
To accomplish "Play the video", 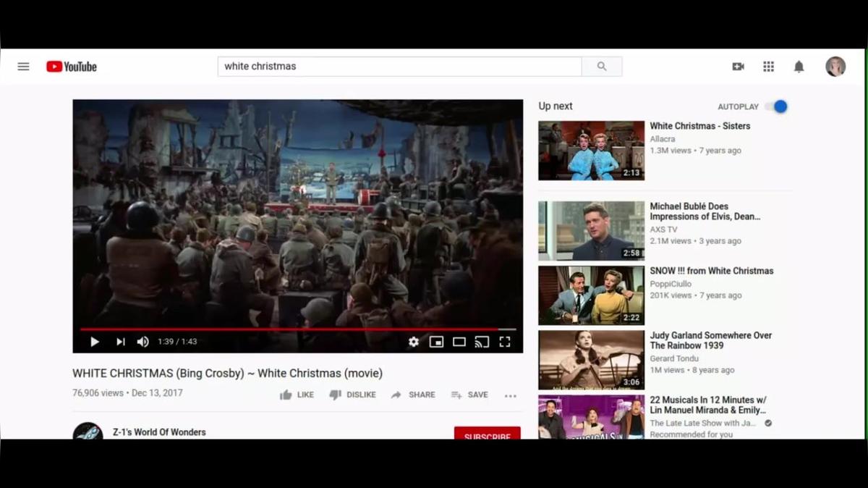I will 95,342.
